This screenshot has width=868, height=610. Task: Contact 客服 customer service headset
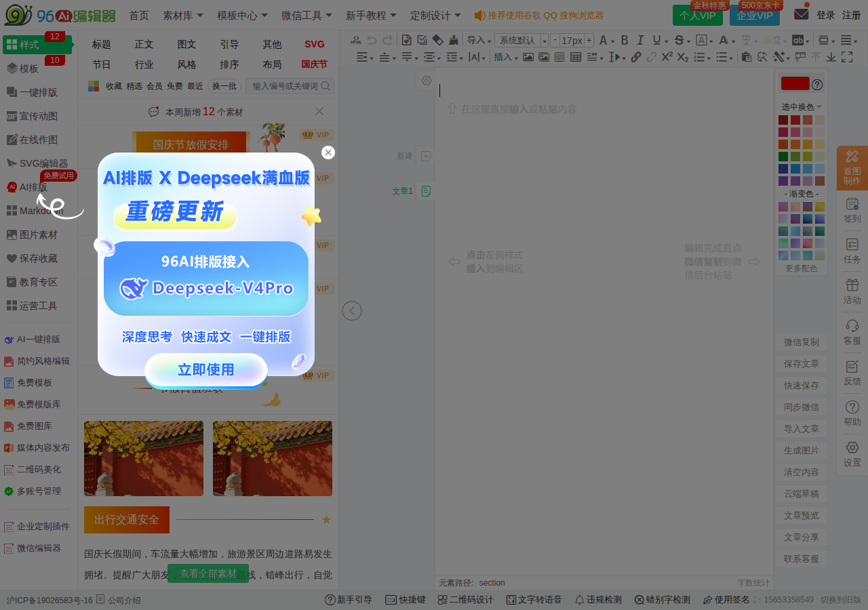[852, 332]
